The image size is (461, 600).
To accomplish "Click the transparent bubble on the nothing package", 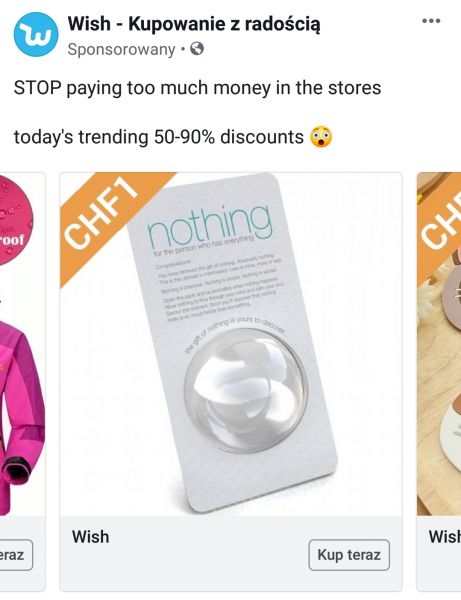I will (246, 390).
